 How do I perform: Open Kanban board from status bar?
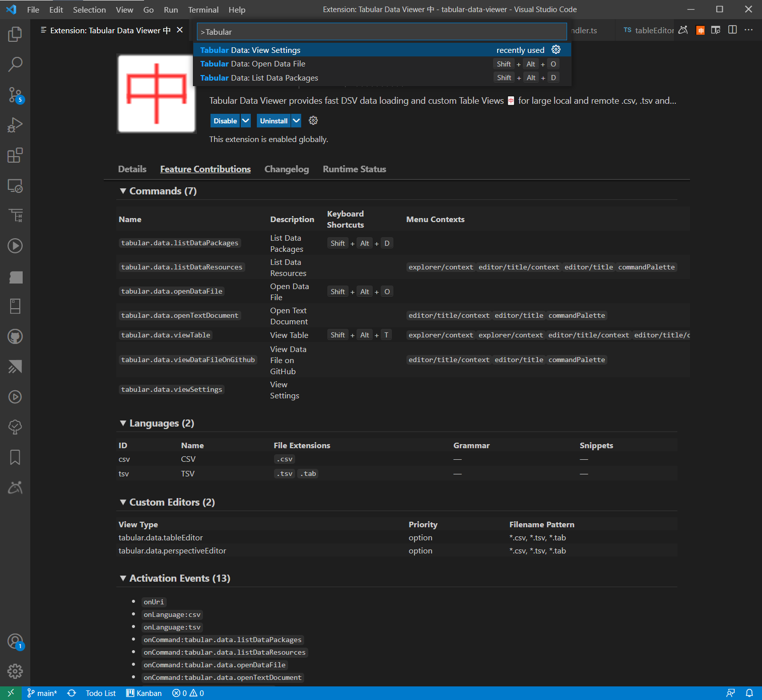[x=144, y=693]
